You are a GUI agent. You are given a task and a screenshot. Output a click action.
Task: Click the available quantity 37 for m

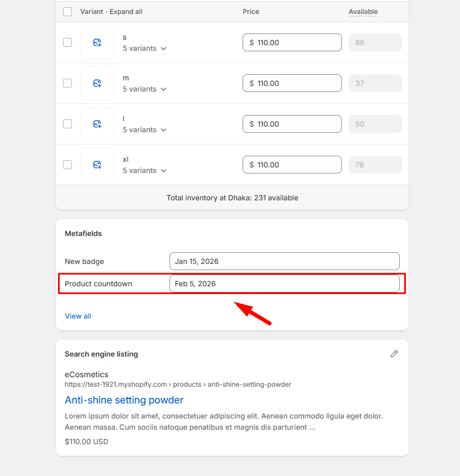[x=375, y=83]
